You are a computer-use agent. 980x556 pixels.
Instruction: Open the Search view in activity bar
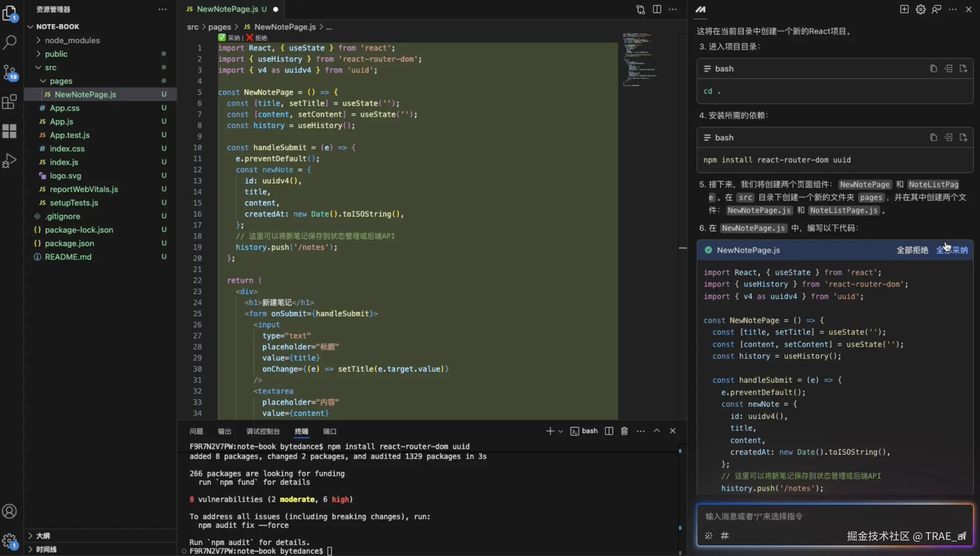click(10, 41)
